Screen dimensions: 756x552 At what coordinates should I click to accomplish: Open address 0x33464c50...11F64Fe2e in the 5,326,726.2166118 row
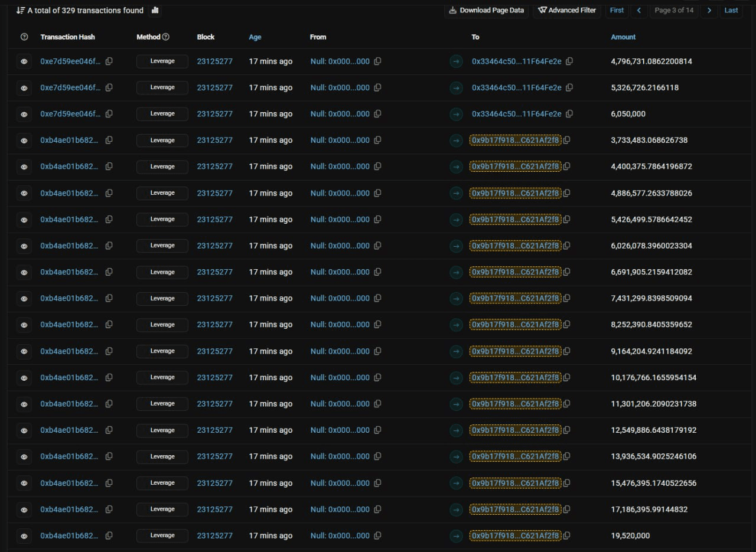(517, 87)
